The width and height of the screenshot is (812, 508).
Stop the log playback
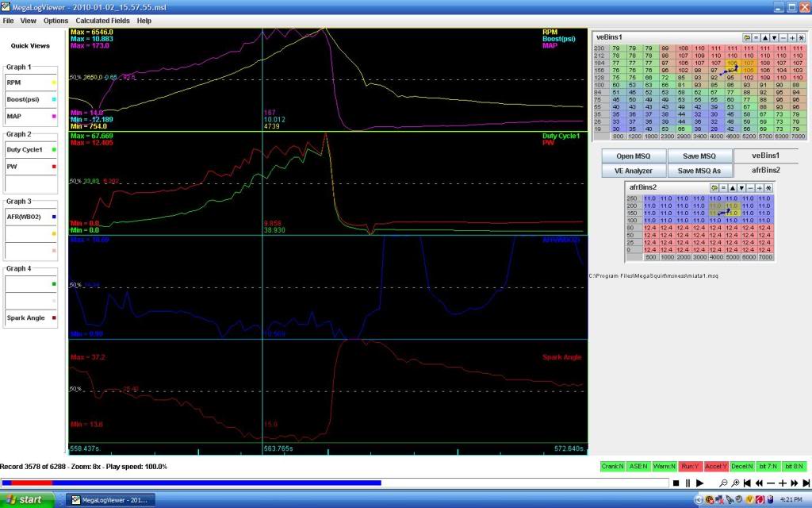click(x=675, y=483)
